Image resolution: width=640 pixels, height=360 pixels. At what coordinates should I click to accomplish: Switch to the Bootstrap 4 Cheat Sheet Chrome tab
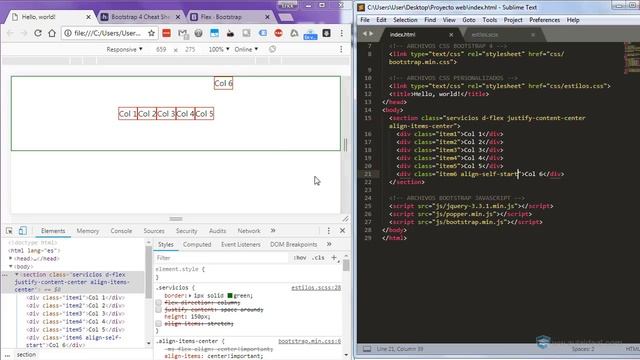[140, 17]
